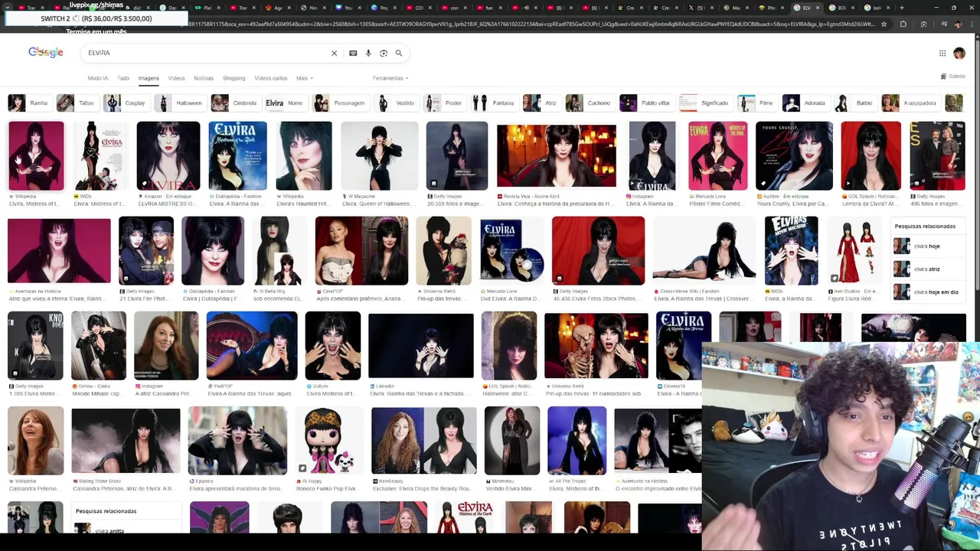The image size is (980, 551).
Task: Bookmark this page with the star icon
Action: pos(884,24)
